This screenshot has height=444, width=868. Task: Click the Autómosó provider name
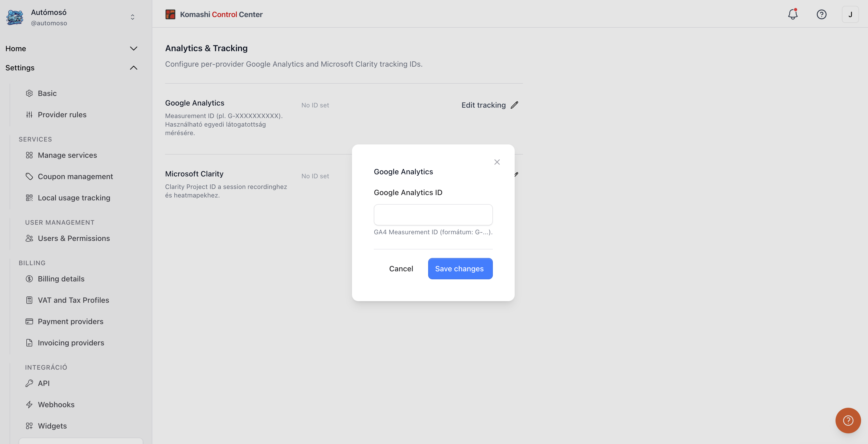pos(48,12)
